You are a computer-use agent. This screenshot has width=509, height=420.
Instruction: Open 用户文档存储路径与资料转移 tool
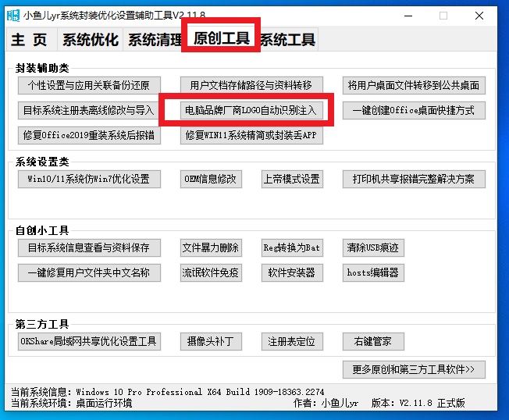pyautogui.click(x=251, y=85)
